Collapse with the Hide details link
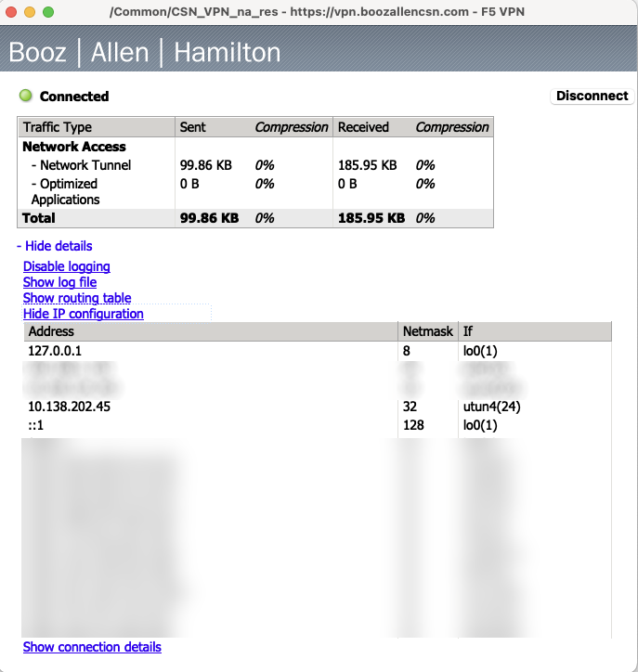 55,246
